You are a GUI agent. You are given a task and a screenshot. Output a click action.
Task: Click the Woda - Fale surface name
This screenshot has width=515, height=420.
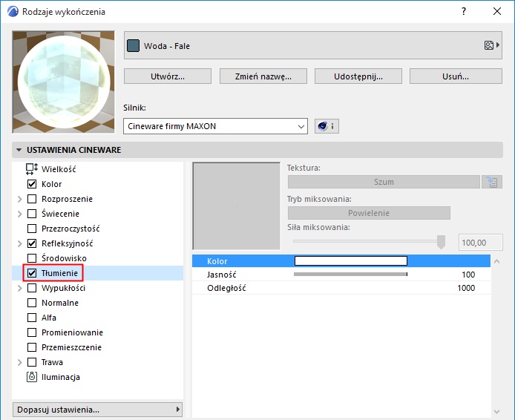coord(167,46)
